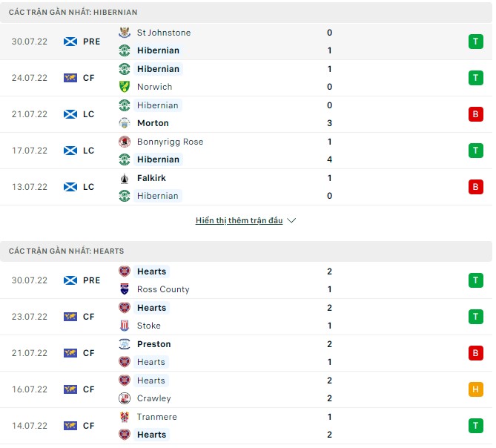This screenshot has height=448, width=496.
Task: Click the Scotland flag beside 30.07.22 Hibernian match
Action: [x=70, y=42]
